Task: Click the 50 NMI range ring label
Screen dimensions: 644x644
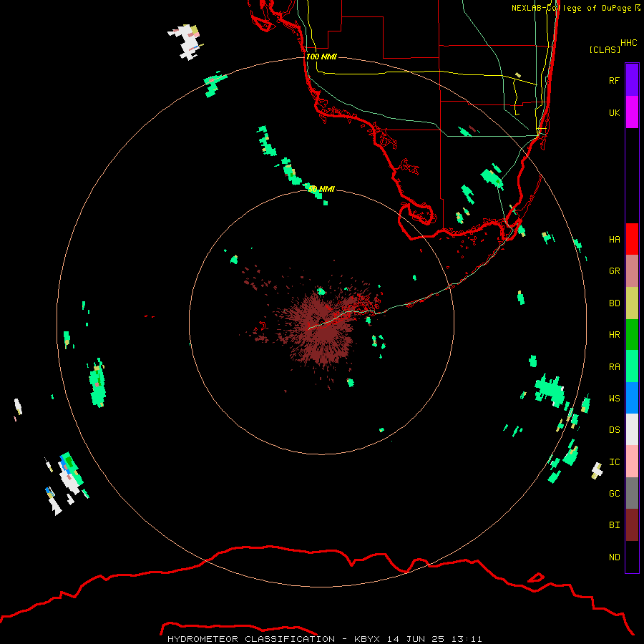Action: 321,189
